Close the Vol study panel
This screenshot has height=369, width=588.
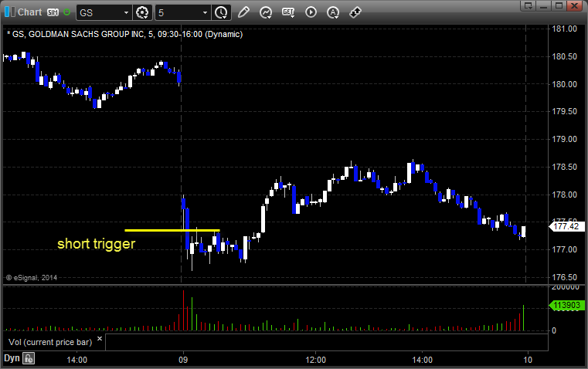pos(100,339)
